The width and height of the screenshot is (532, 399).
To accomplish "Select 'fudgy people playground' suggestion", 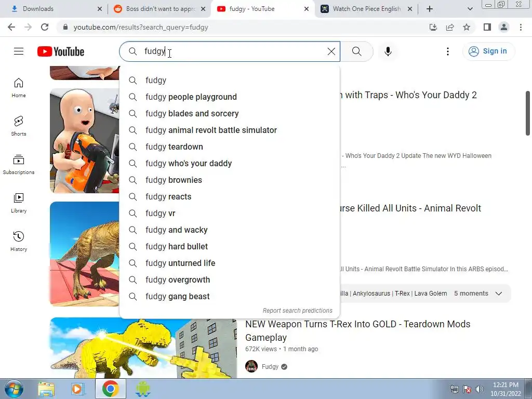I will [x=229, y=97].
